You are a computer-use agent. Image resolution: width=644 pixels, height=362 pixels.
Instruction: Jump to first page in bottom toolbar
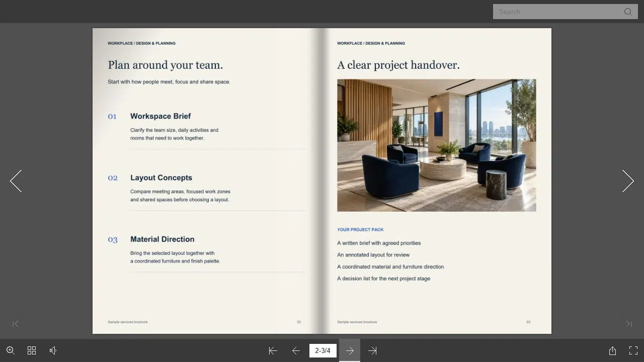point(273,351)
